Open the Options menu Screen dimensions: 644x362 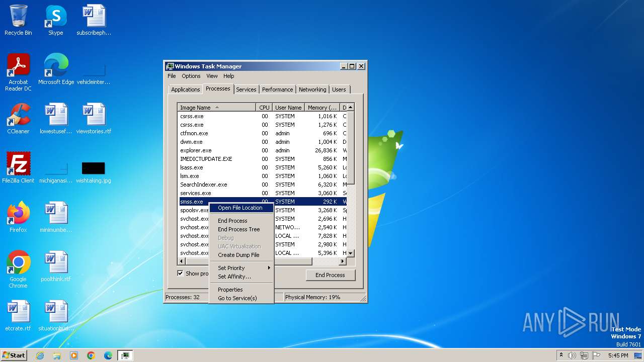[191, 76]
